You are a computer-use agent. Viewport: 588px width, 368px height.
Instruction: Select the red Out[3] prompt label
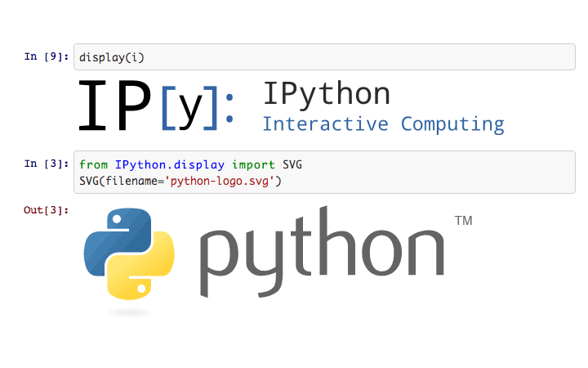(x=46, y=211)
